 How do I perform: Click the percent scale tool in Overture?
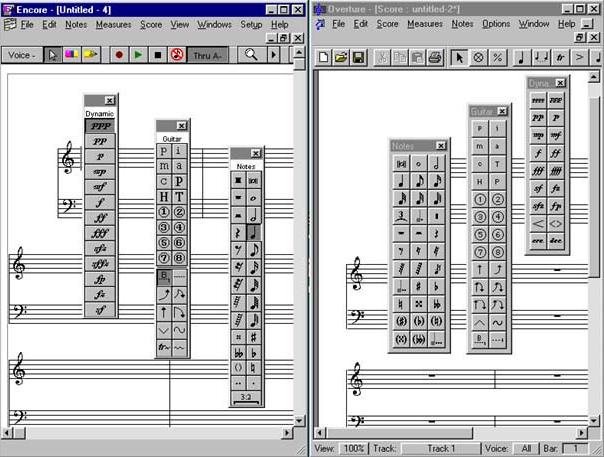497,57
